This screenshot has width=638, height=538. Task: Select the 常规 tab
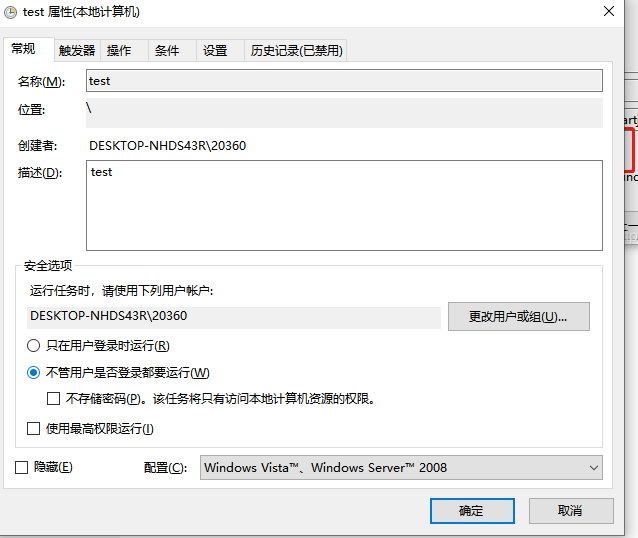tap(28, 49)
